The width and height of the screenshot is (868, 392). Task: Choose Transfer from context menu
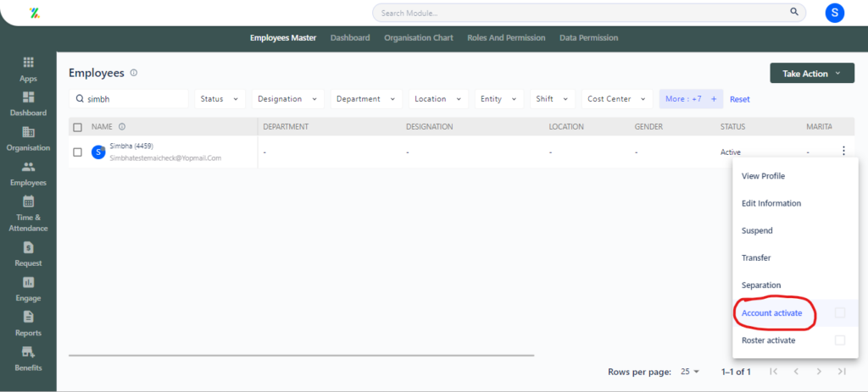794,257
